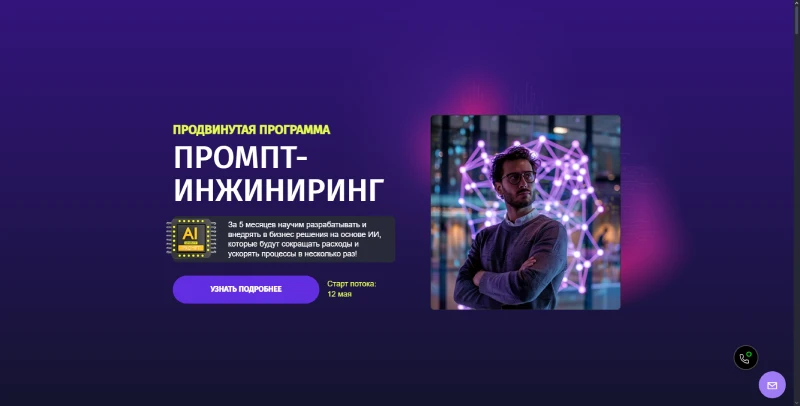Click the ПРОДВИНУТАЯ ПРОГРАММА yellow label
Screen dimensions: 800x406
click(x=252, y=130)
